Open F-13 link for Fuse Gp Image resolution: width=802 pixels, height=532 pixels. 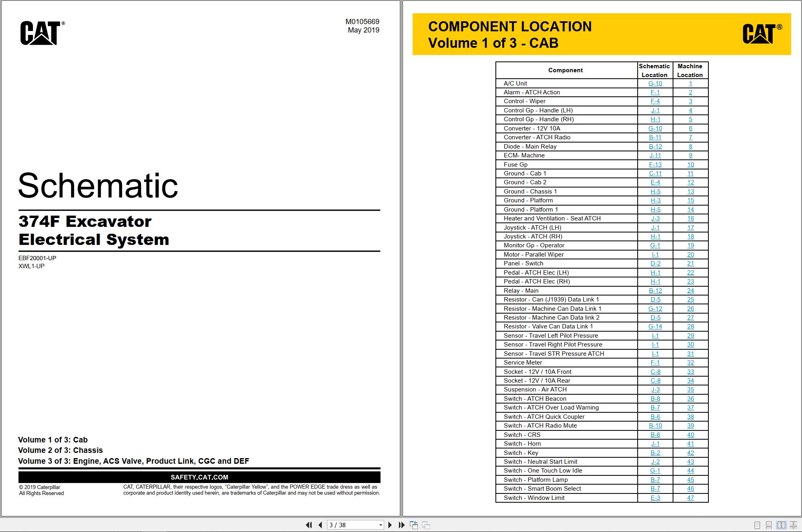(655, 165)
